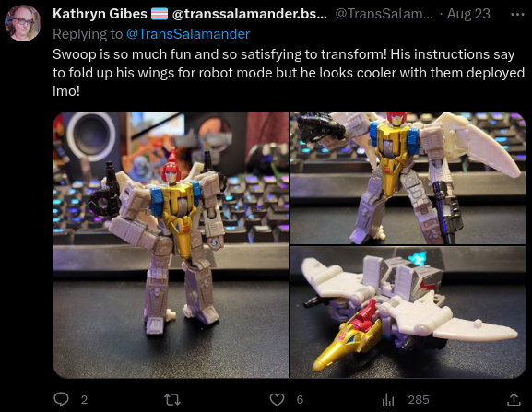Image resolution: width=532 pixels, height=412 pixels.
Task: Open Swoop photo with wings deployed
Action: click(408, 178)
